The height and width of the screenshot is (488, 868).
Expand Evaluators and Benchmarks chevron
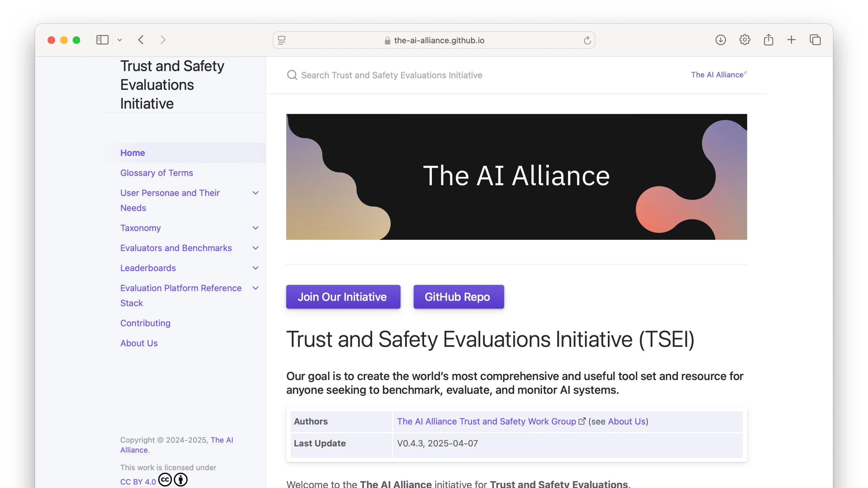tap(256, 248)
